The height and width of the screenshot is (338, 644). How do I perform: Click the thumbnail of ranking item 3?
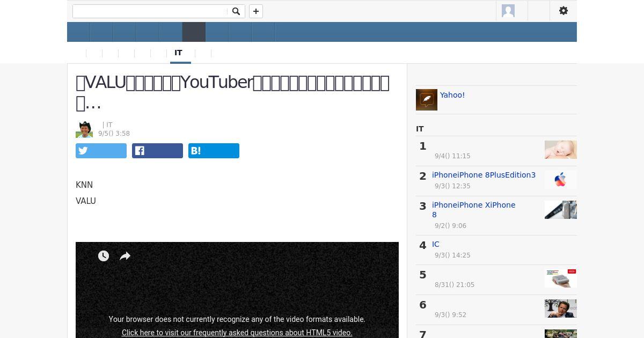coord(561,210)
